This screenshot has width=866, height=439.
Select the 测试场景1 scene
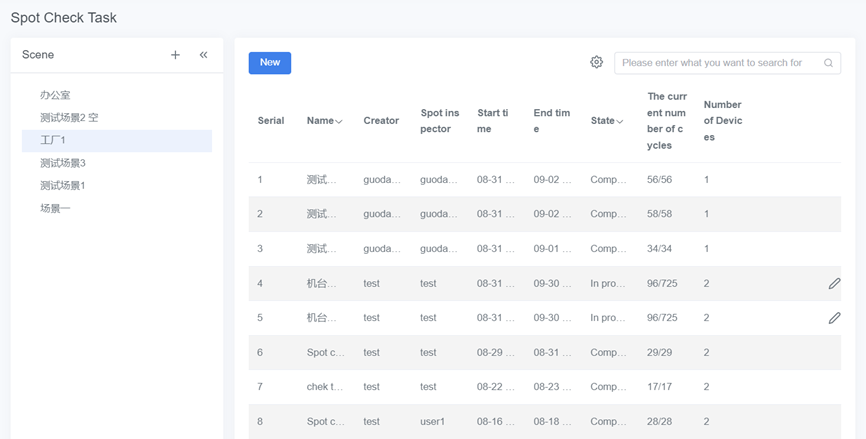tap(63, 185)
